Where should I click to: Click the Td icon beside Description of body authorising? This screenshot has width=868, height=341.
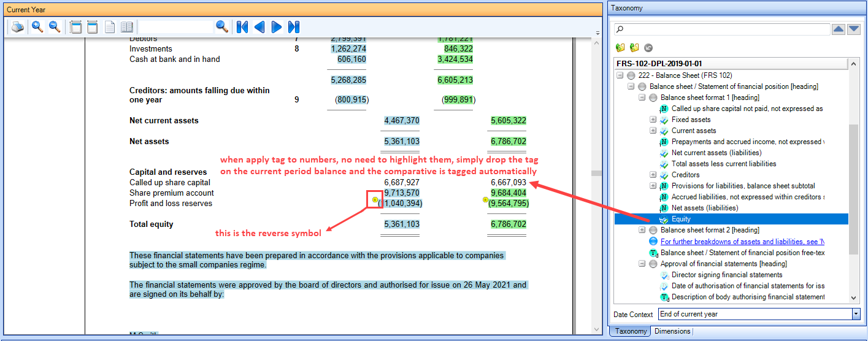(664, 297)
